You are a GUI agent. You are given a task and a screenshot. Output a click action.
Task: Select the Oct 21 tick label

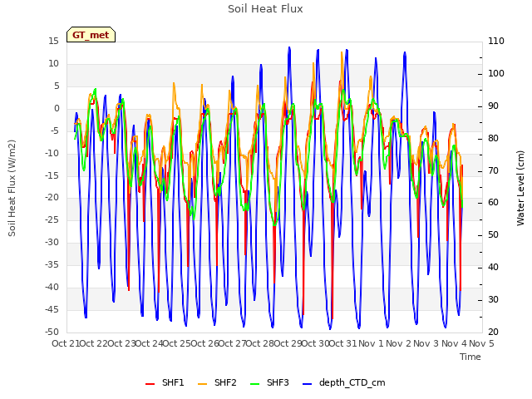[66, 343]
